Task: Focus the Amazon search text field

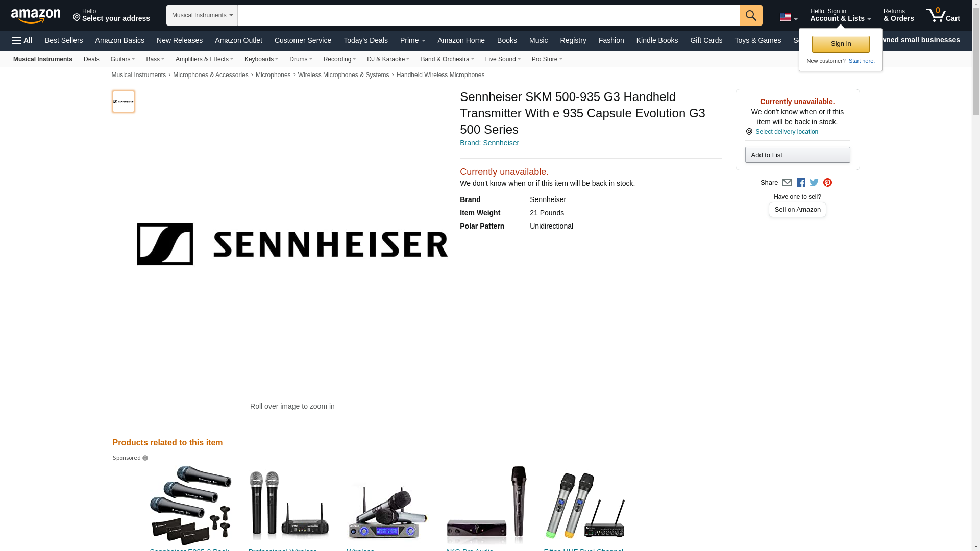Action: click(488, 15)
